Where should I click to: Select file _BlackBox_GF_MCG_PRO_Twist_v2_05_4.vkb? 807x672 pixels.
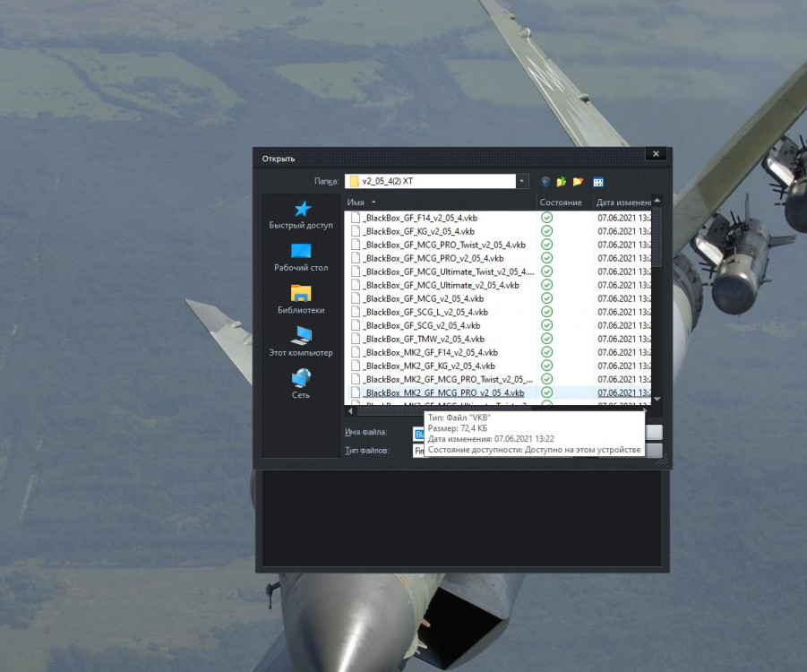[x=444, y=245]
